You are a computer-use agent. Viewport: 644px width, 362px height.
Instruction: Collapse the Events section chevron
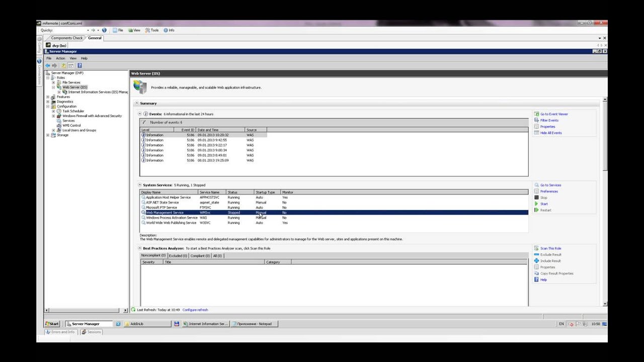coord(140,114)
